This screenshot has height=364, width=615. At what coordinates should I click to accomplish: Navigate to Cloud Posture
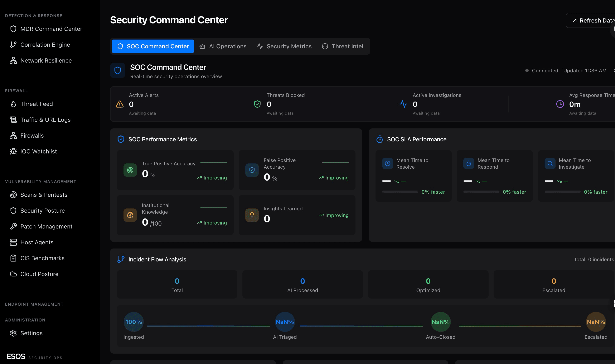(50, 274)
